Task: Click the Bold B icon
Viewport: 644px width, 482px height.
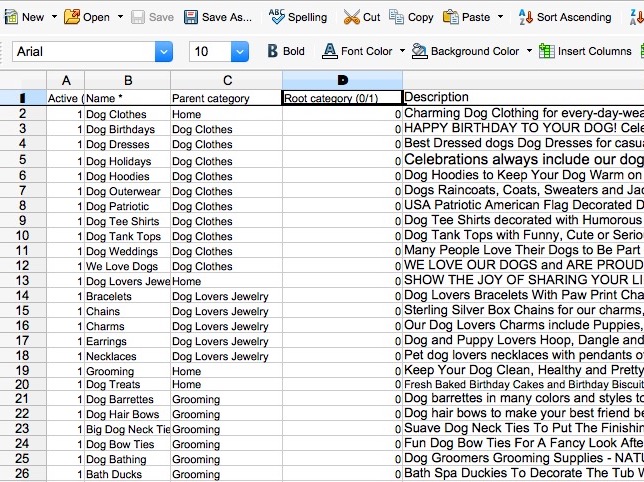Action: (272, 51)
